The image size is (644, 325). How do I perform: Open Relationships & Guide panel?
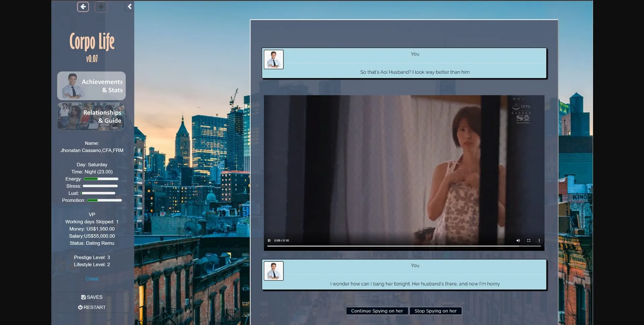pos(91,117)
